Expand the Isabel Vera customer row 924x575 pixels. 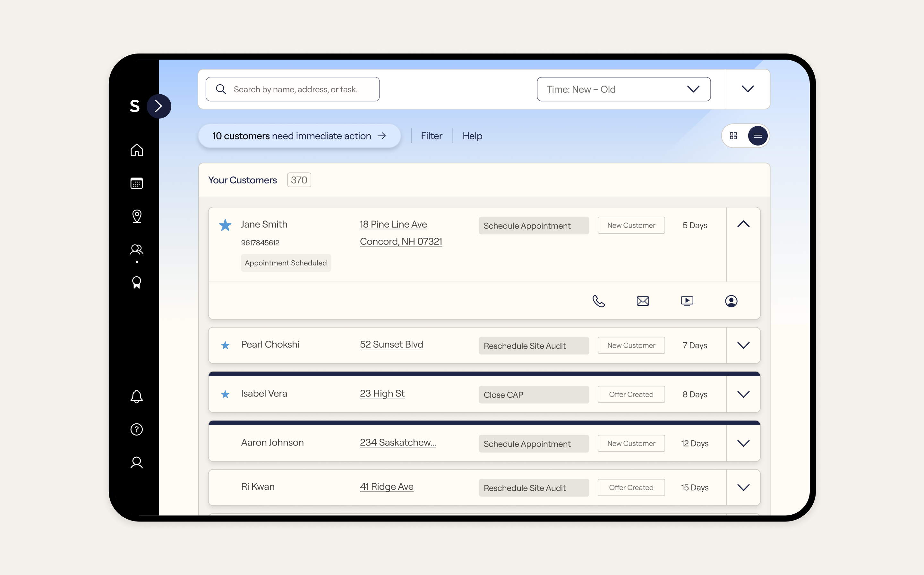coord(743,394)
